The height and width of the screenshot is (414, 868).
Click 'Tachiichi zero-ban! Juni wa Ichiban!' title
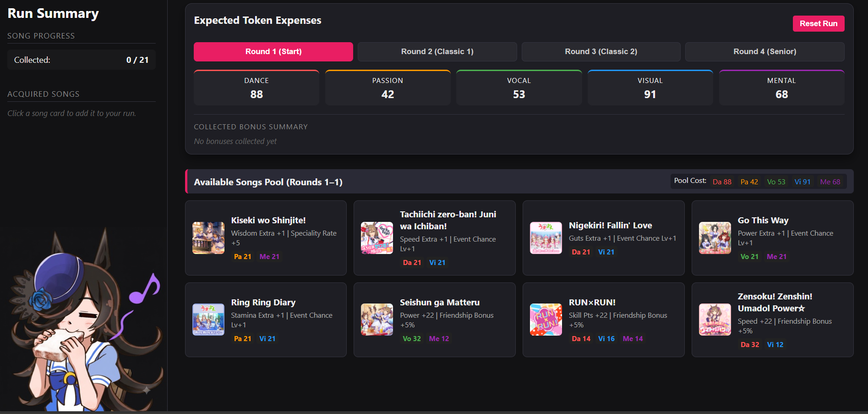(448, 220)
